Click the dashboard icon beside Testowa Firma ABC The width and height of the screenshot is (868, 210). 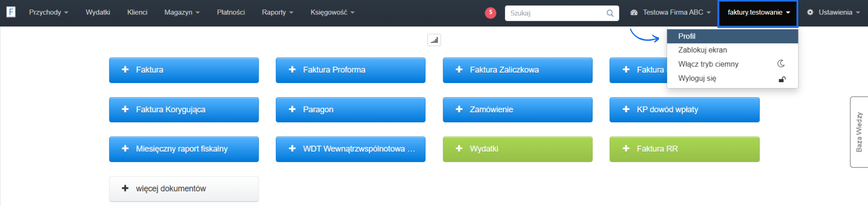634,13
